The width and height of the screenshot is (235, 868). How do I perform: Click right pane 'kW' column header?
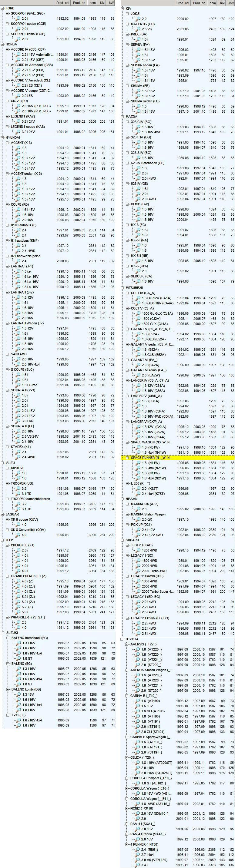(231, 3)
